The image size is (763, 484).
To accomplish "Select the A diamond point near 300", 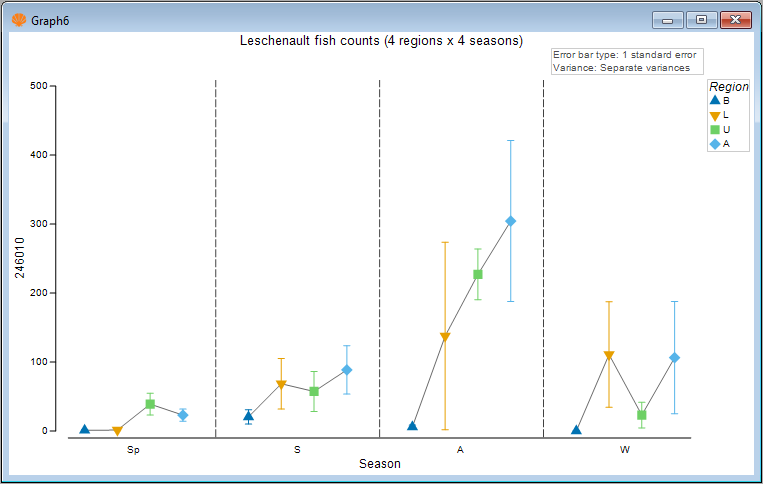I will [x=510, y=221].
